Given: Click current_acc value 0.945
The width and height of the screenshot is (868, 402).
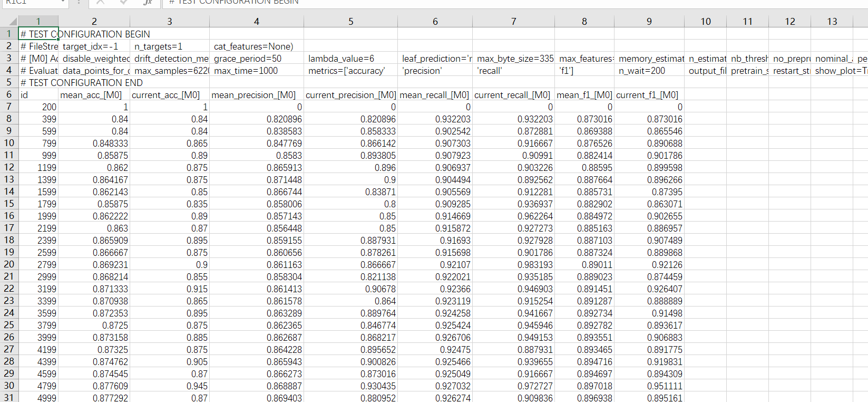Looking at the screenshot, I should [170, 386].
